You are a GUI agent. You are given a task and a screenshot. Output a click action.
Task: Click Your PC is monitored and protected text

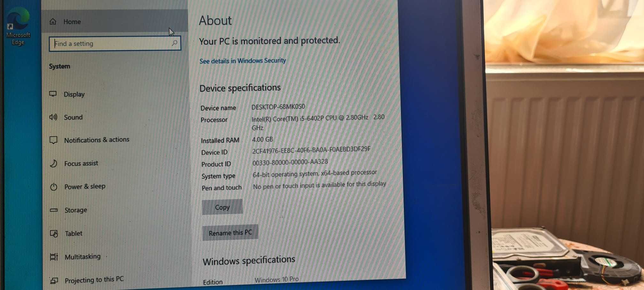tap(269, 41)
